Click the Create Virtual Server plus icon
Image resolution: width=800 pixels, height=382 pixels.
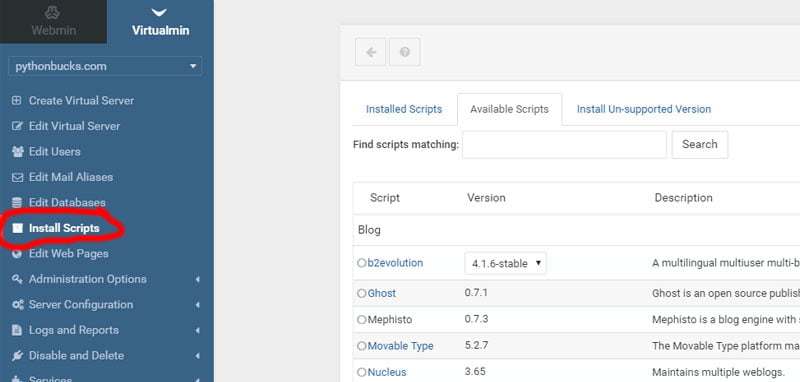click(x=17, y=100)
